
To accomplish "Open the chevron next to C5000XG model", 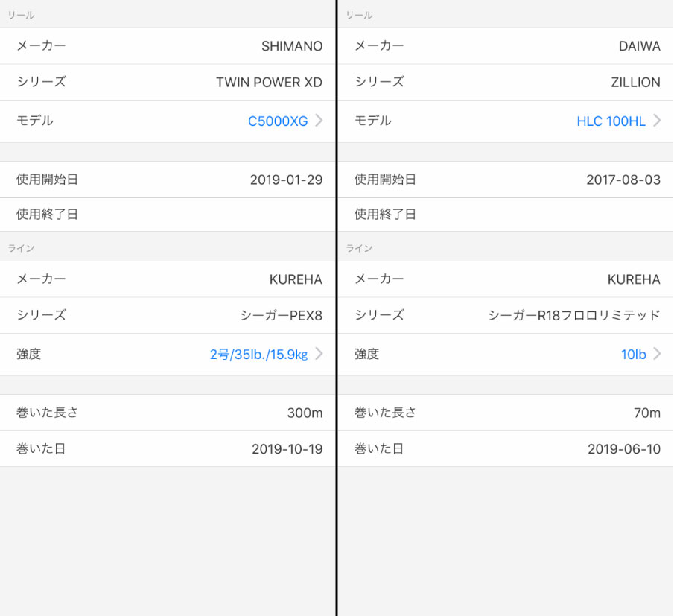I will point(319,121).
